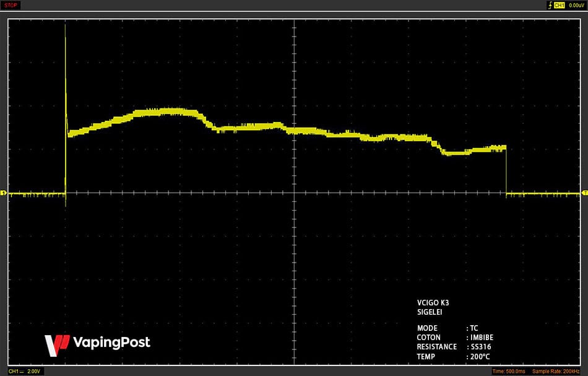Click the CH1 ground level marker on left edge
The width and height of the screenshot is (588, 376).
pos(3,193)
